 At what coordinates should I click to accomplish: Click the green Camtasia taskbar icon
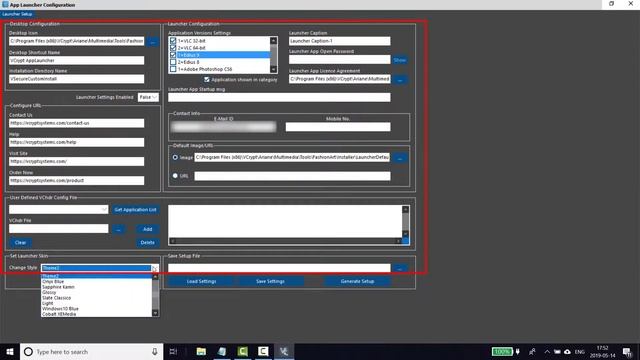coord(242,351)
